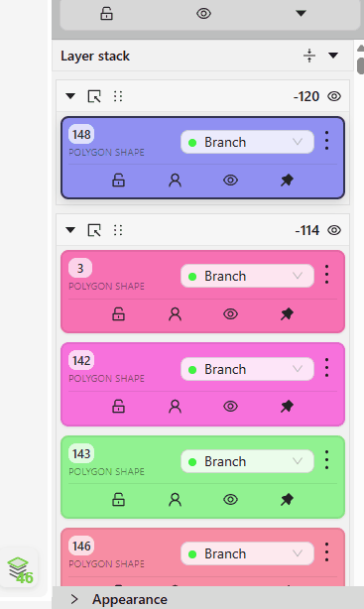Click the top toolbar lock icon
The image size is (364, 609).
106,14
